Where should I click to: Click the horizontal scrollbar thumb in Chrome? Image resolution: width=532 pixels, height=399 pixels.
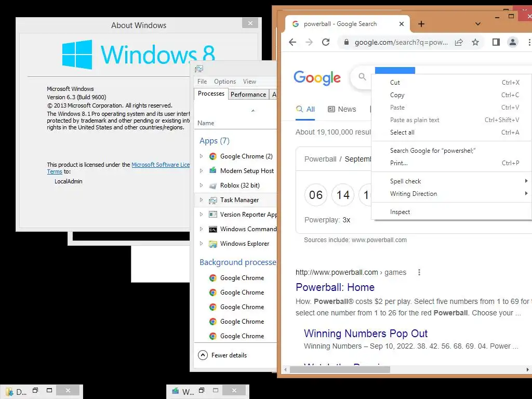(340, 369)
